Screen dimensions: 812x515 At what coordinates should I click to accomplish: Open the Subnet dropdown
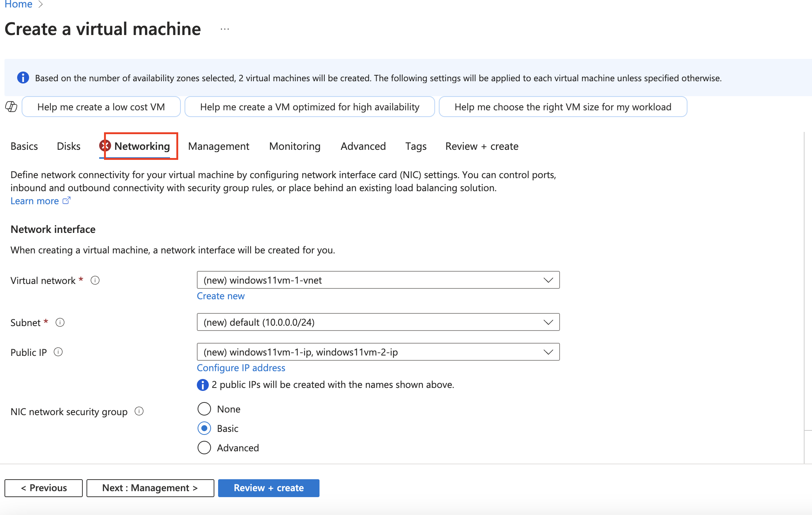point(378,322)
